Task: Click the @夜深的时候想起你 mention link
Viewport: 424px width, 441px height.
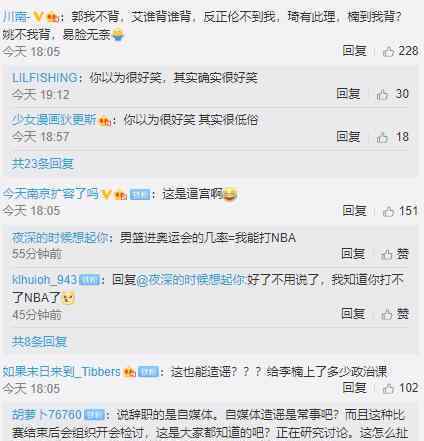Action: click(191, 280)
